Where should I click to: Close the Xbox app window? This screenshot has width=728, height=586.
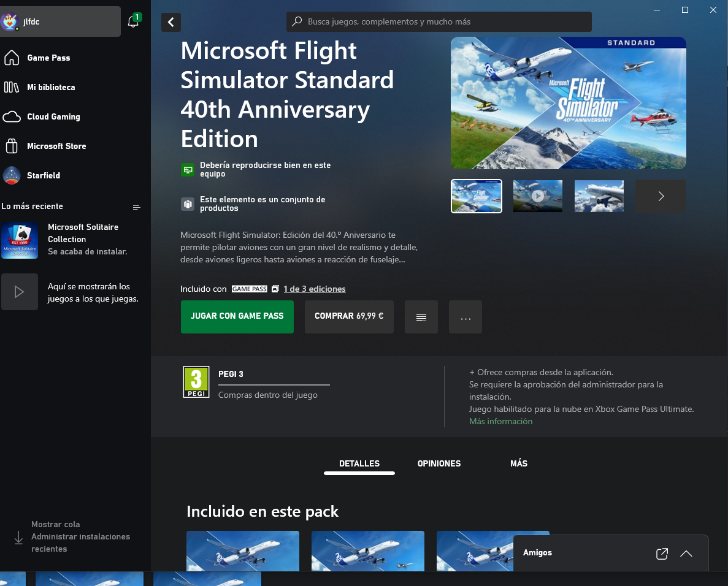[713, 10]
